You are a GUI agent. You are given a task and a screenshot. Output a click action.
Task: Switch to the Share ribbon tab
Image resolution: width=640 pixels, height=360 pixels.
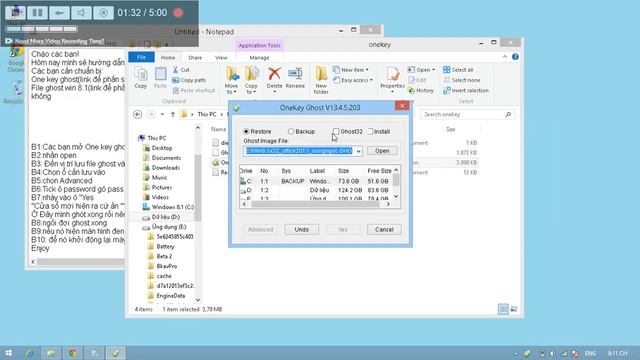click(195, 58)
